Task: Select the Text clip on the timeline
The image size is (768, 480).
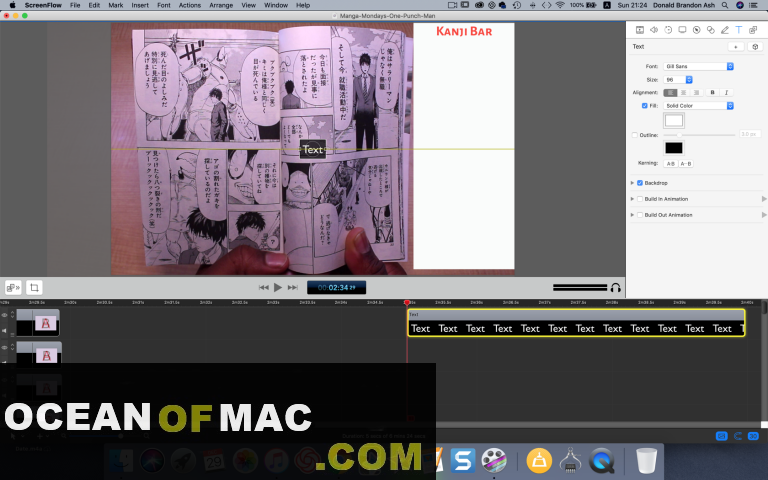Action: coord(576,323)
